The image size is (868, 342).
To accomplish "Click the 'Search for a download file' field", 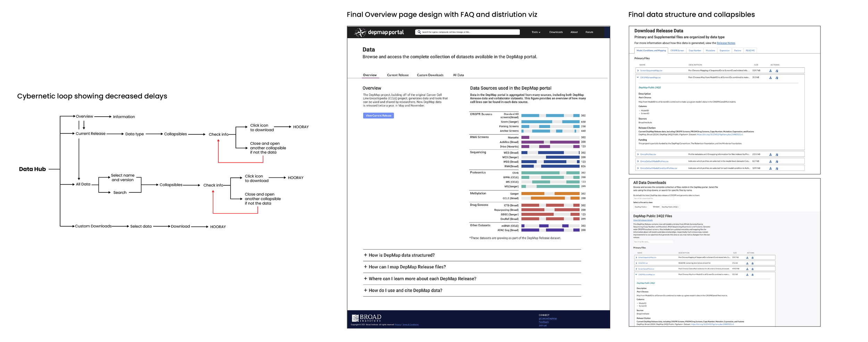I will click(653, 199).
